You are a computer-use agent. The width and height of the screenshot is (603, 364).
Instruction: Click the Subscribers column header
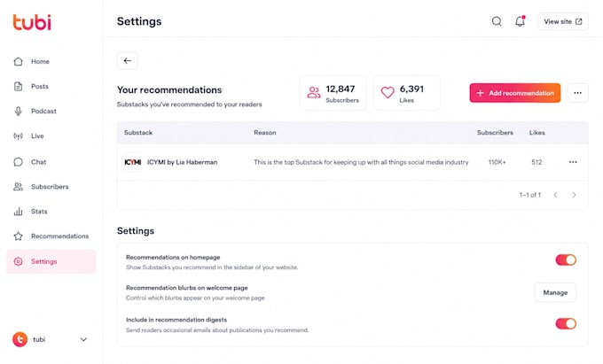pos(495,133)
